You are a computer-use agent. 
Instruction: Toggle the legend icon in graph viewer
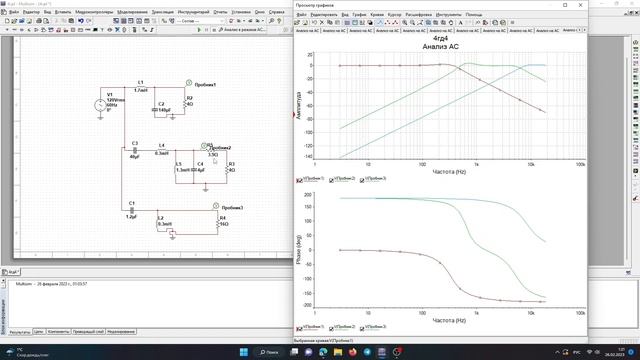point(355,23)
